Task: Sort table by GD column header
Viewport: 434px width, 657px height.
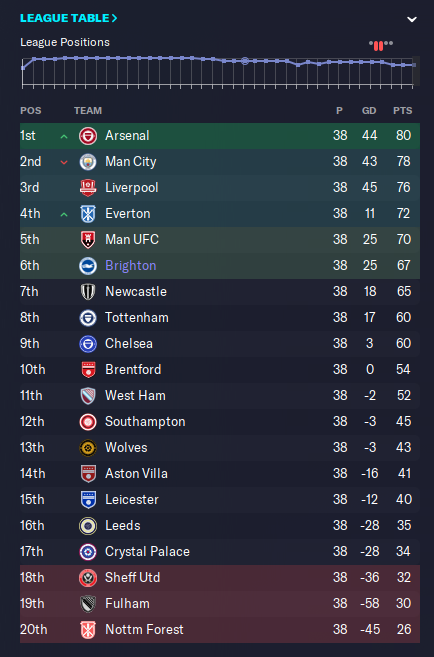Action: [369, 111]
